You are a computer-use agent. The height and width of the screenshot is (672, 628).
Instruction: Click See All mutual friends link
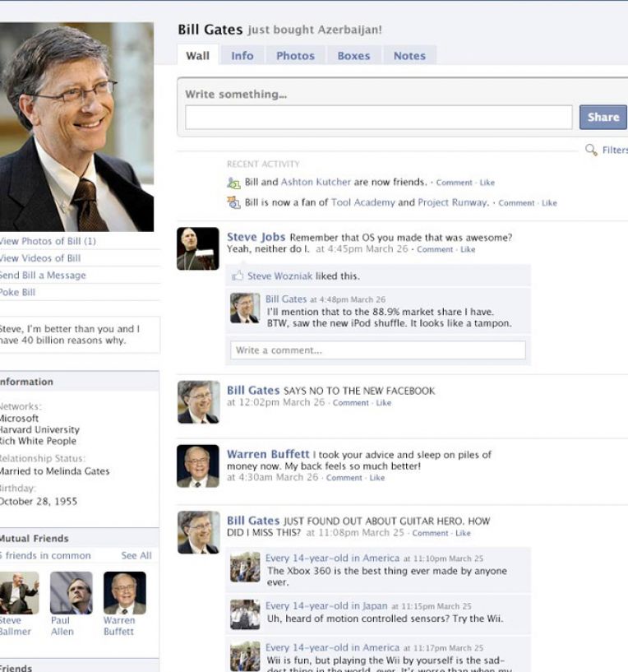(x=136, y=555)
